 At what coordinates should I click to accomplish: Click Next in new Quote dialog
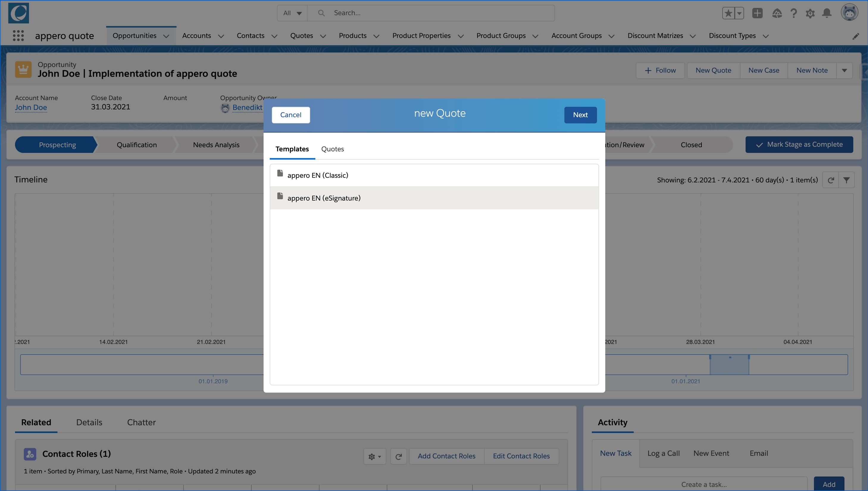point(580,115)
